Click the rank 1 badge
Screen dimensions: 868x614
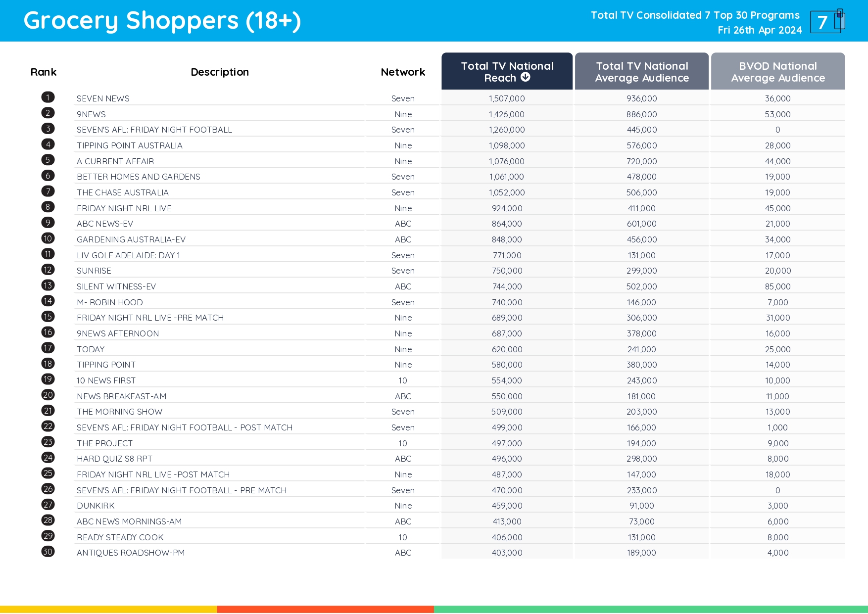pos(48,97)
